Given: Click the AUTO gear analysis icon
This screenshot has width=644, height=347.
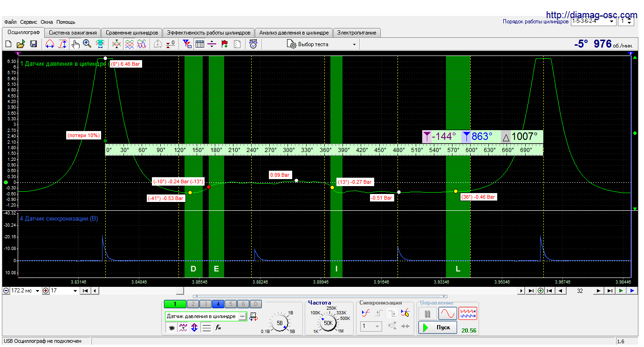Looking at the screenshot, I should pyautogui.click(x=253, y=44).
